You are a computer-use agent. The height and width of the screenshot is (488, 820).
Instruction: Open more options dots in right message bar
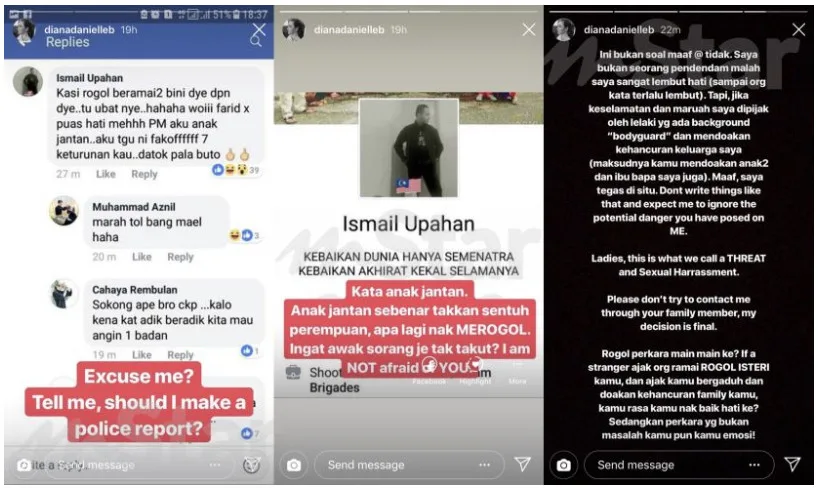click(754, 464)
